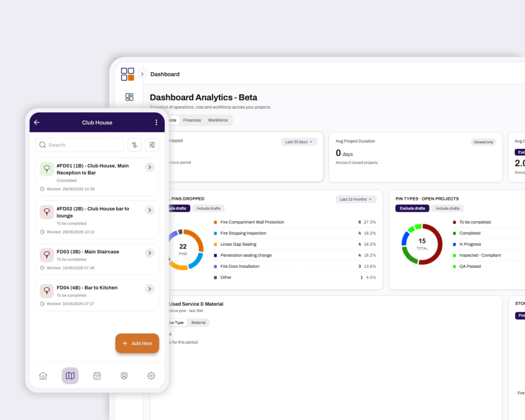This screenshot has height=420, width=525.
Task: Click '#FD01 (1B) - Club House, Main Reception to Bar' title
Action: (x=93, y=169)
